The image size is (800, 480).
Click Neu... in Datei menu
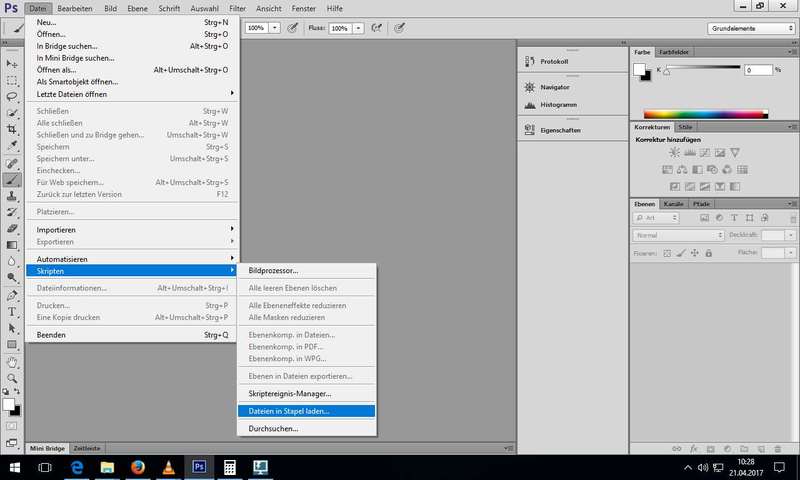[x=132, y=22]
